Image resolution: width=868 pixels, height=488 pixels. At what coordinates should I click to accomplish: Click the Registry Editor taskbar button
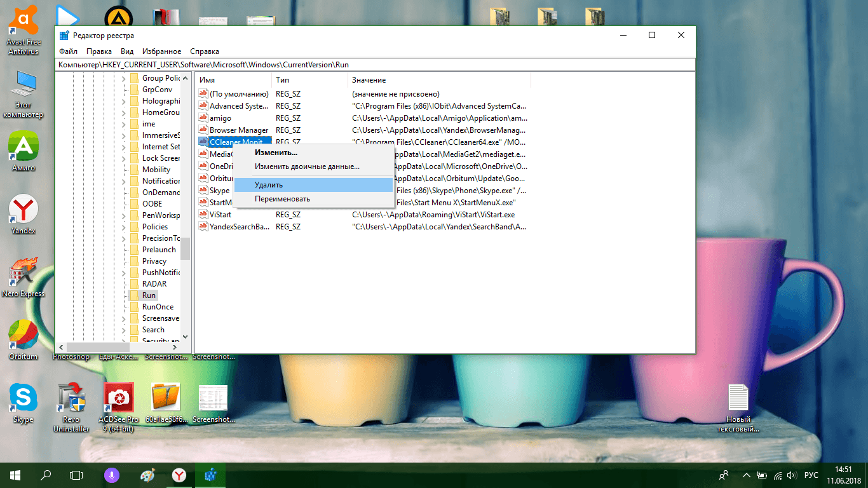click(x=210, y=475)
